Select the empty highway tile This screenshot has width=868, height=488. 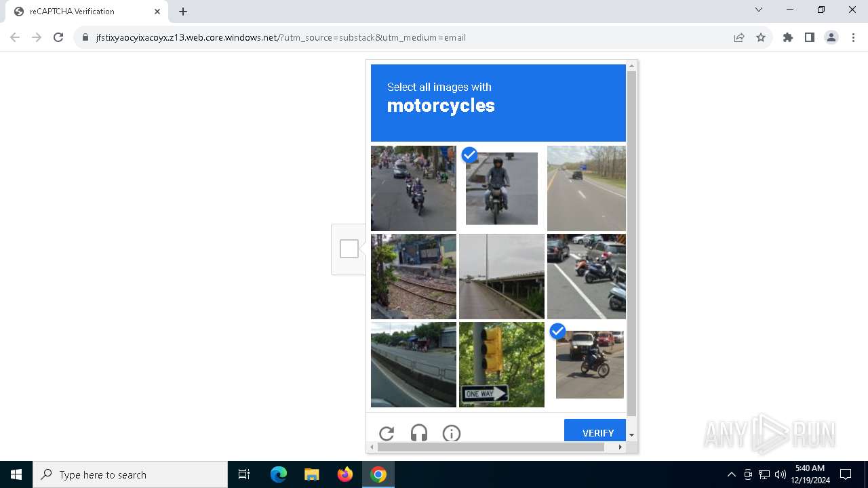coord(587,188)
